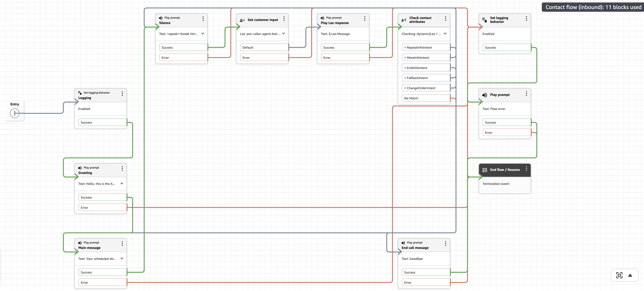The height and width of the screenshot is (291, 644).
Task: Click the Entry start point circle
Action: point(15,113)
